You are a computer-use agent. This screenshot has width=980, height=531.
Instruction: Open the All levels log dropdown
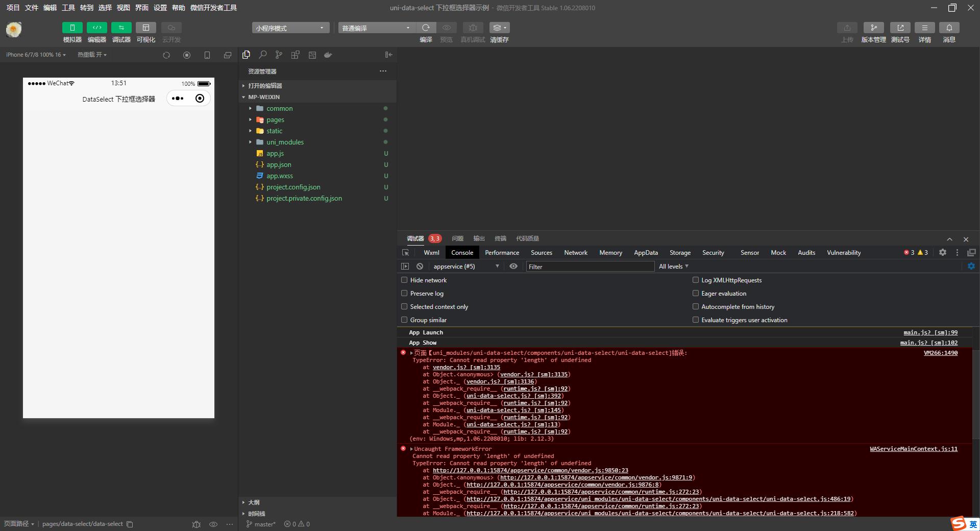(x=674, y=267)
